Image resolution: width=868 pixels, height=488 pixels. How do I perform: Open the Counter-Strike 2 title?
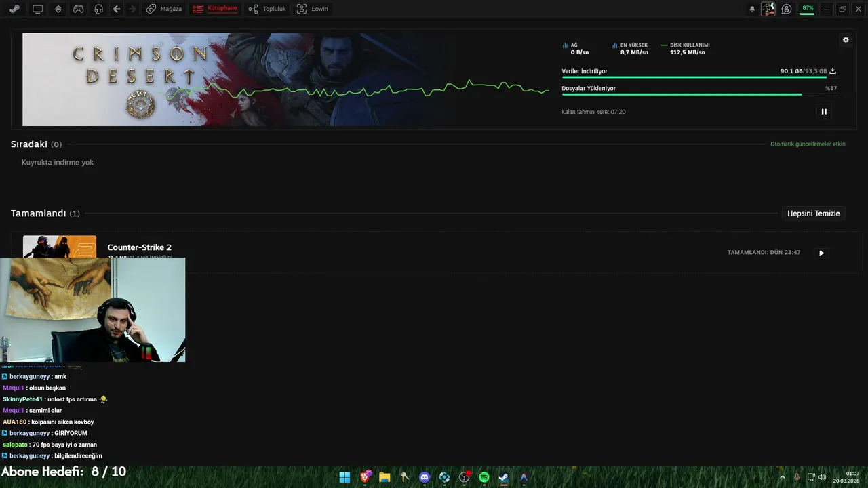(139, 247)
